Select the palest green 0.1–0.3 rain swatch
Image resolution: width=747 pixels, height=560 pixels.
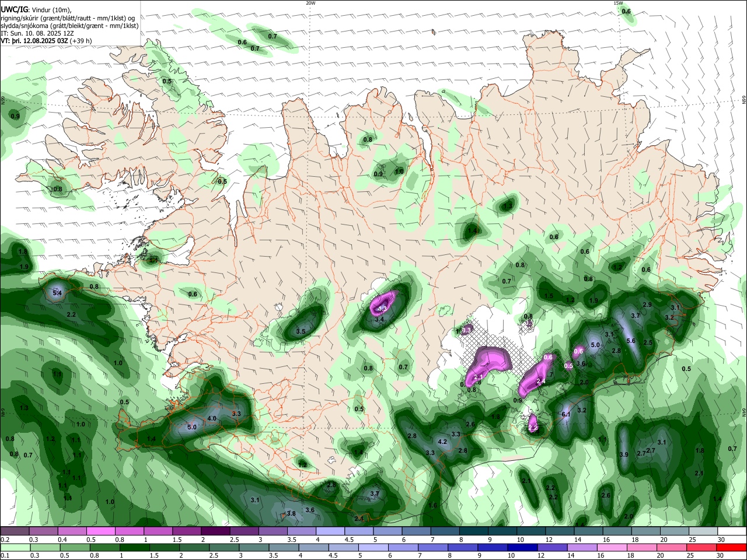(x=15, y=547)
